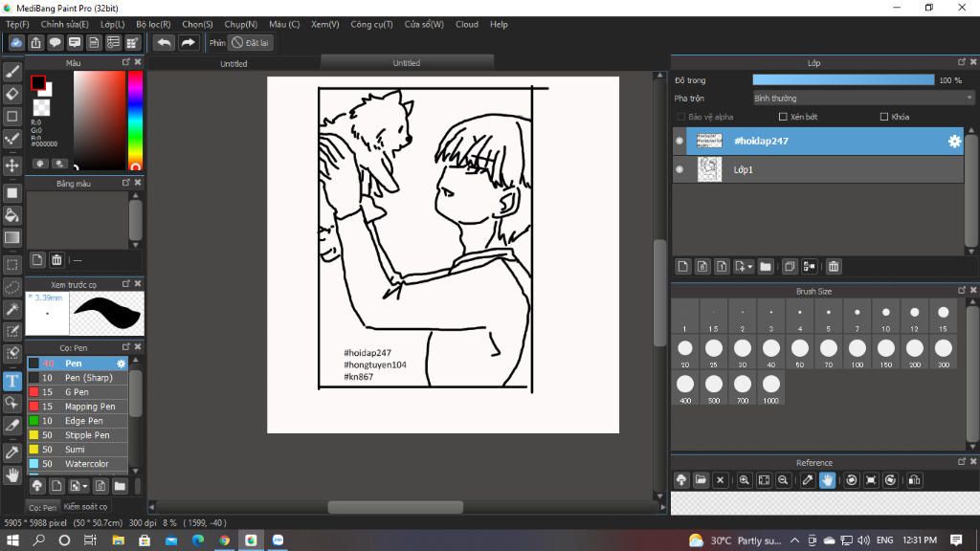
Task: Open the Công cụ(T) menu
Action: (x=371, y=24)
